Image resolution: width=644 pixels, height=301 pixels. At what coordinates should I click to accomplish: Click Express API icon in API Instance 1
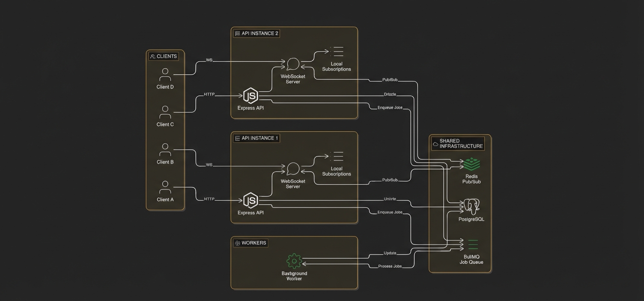[250, 201]
